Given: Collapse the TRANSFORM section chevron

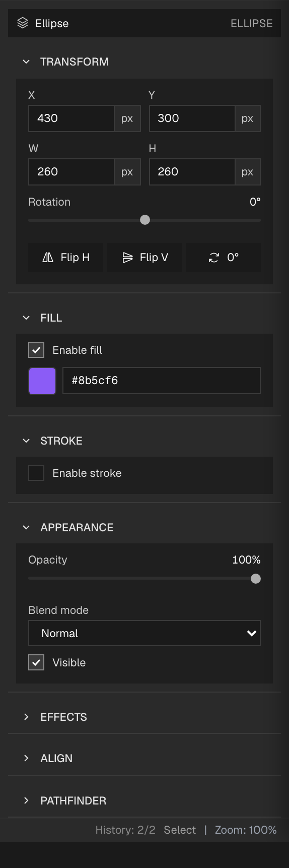Looking at the screenshot, I should (x=26, y=61).
